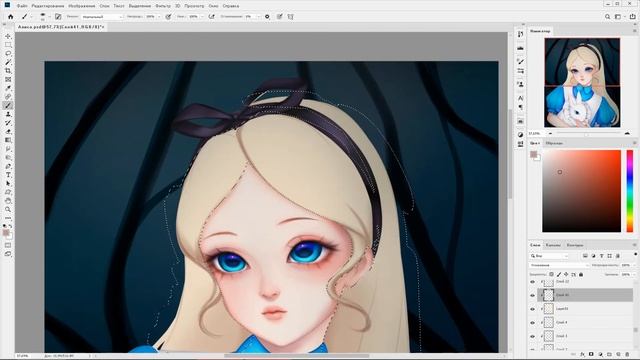Select the Gradient tool

point(8,140)
